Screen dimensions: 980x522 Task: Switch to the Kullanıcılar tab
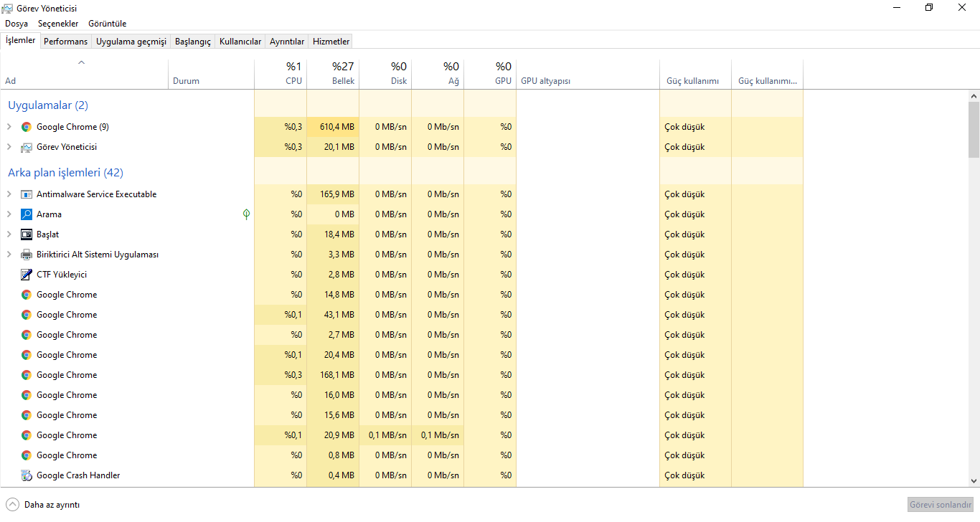point(240,42)
